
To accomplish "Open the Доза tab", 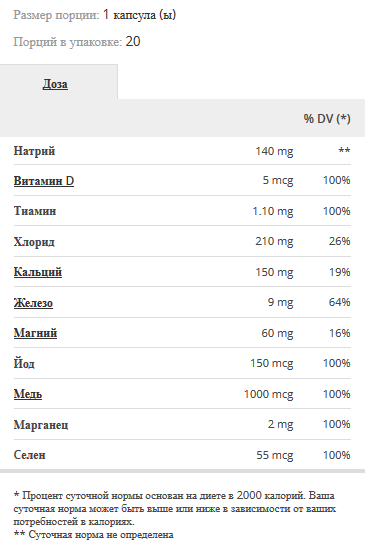I will click(x=55, y=84).
